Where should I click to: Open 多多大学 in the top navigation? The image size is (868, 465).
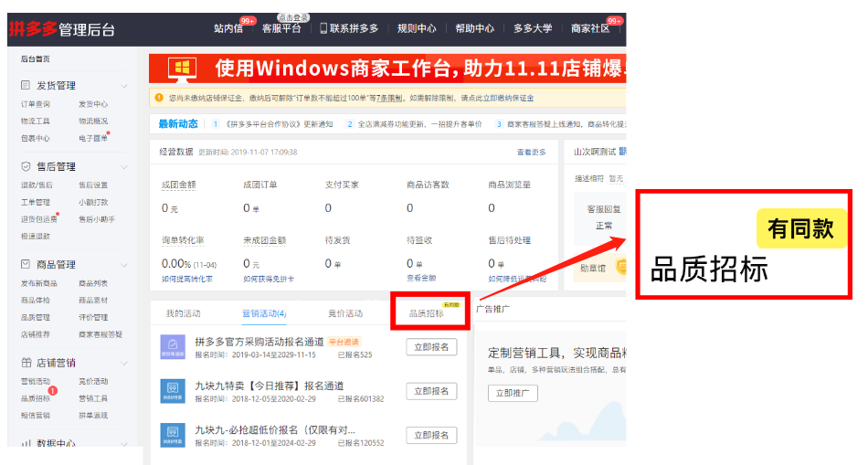[533, 28]
